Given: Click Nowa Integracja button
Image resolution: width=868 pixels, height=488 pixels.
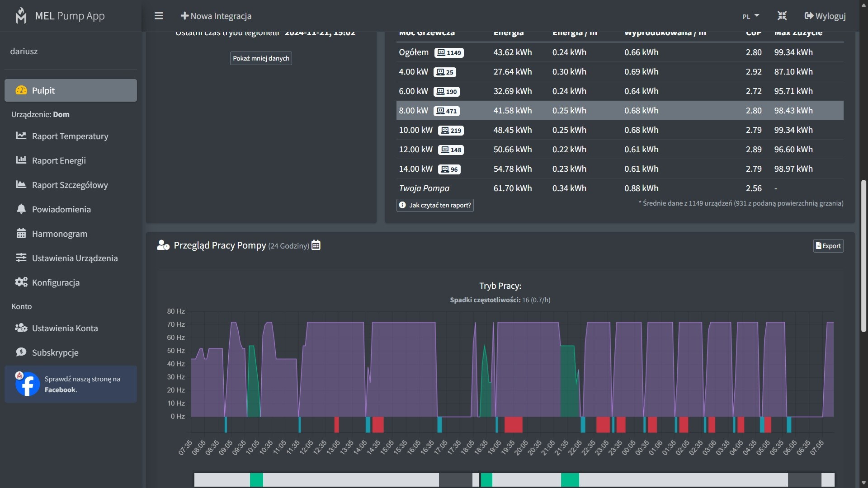Looking at the screenshot, I should click(x=216, y=16).
